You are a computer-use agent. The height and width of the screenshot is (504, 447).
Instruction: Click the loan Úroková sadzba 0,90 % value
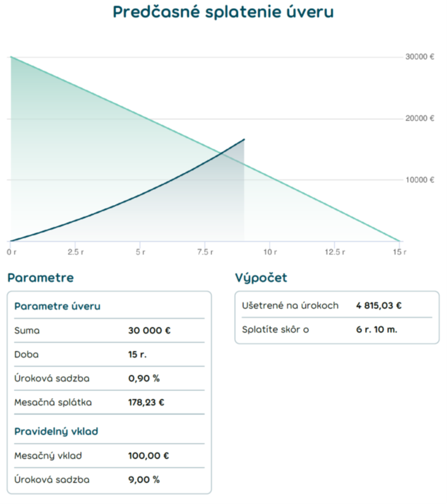tap(144, 378)
